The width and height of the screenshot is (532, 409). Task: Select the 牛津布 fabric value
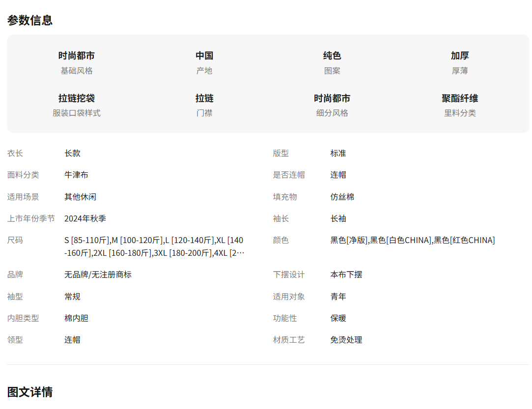[x=76, y=175]
